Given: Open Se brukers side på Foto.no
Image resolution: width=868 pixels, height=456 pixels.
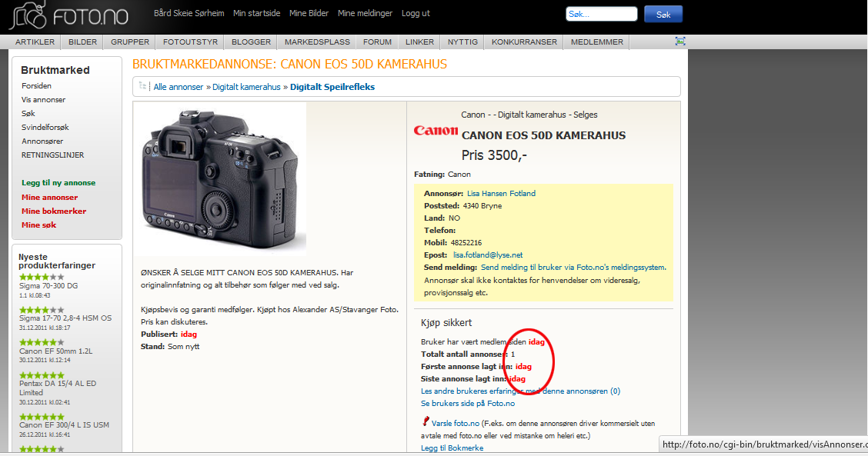Looking at the screenshot, I should pos(468,404).
